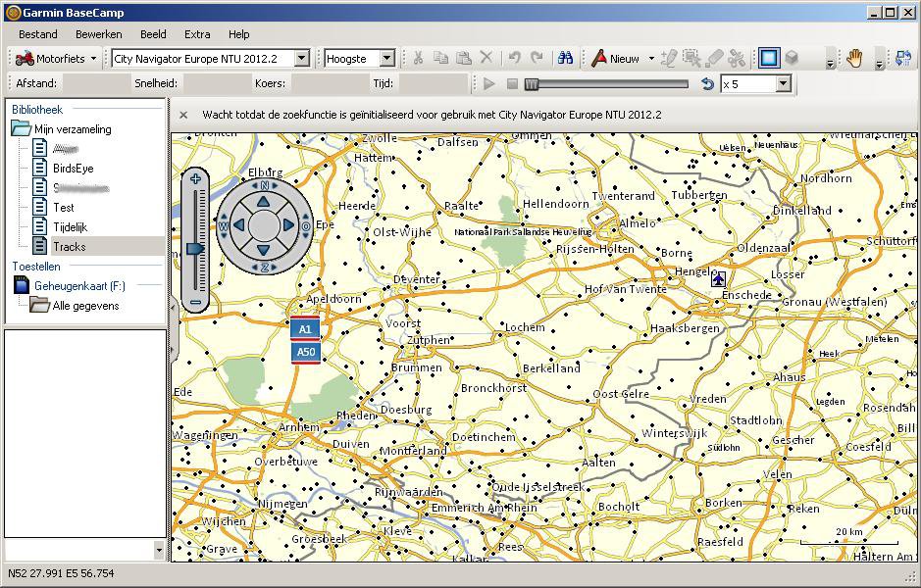The width and height of the screenshot is (921, 588).
Task: Click the Paste clipboard icon
Action: coord(463,58)
